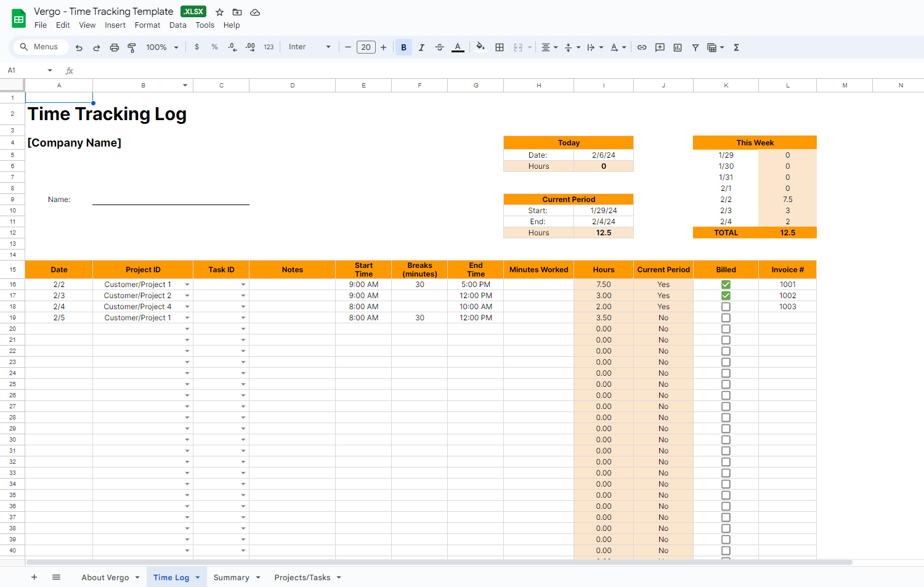Open the Format menu

(147, 25)
